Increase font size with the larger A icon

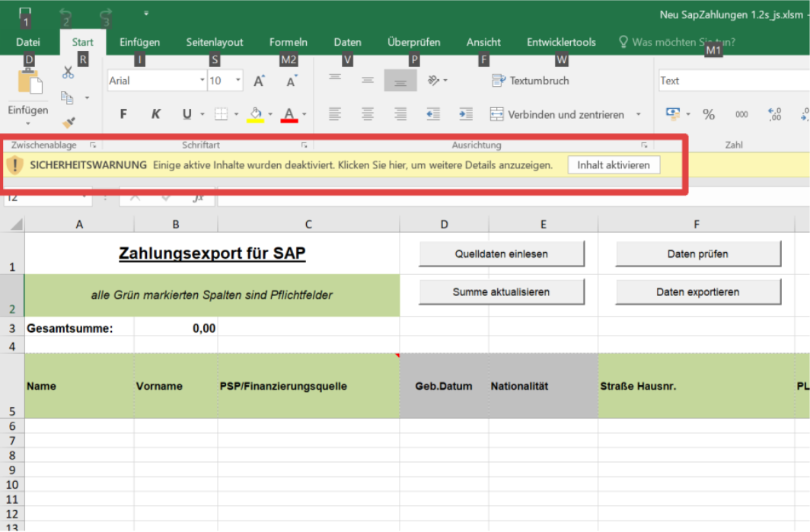[x=259, y=81]
